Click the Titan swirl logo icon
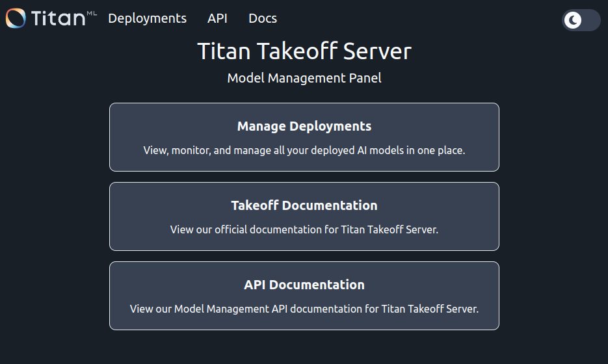This screenshot has height=364, width=608. click(16, 18)
